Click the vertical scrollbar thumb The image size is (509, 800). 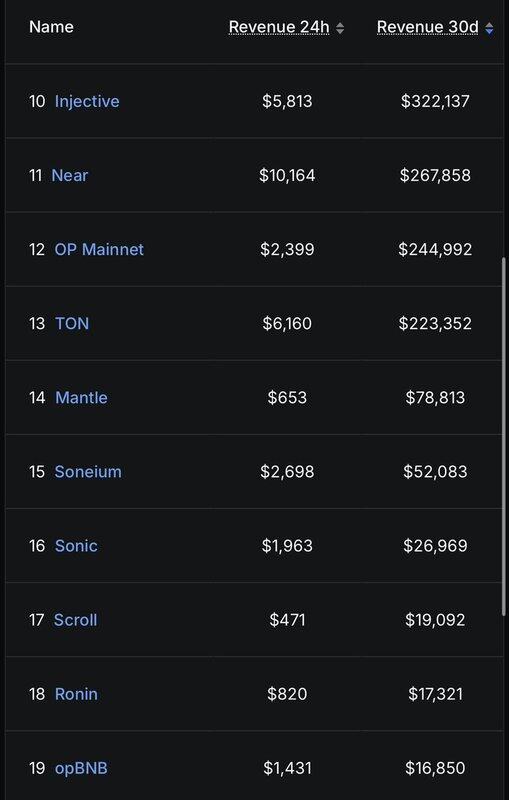[x=505, y=436]
